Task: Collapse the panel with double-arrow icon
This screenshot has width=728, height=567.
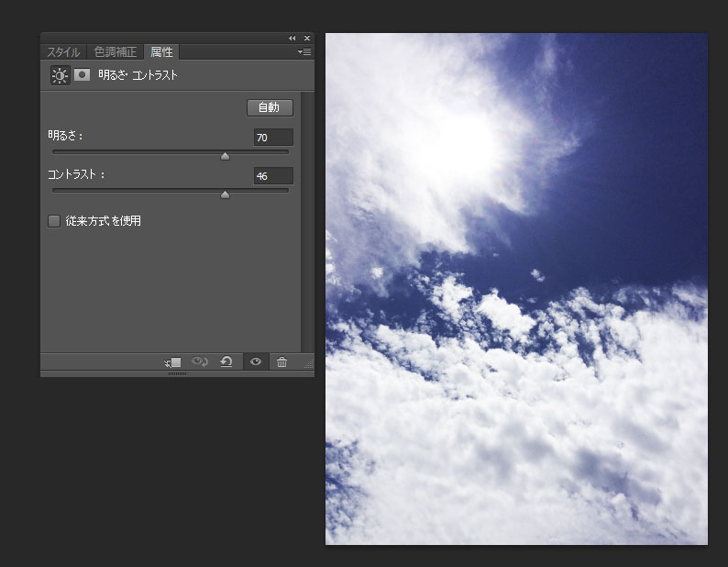Action: click(x=292, y=39)
